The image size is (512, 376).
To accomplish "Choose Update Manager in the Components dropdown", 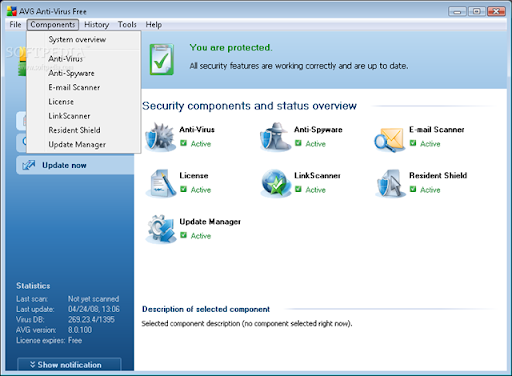I will coord(84,145).
